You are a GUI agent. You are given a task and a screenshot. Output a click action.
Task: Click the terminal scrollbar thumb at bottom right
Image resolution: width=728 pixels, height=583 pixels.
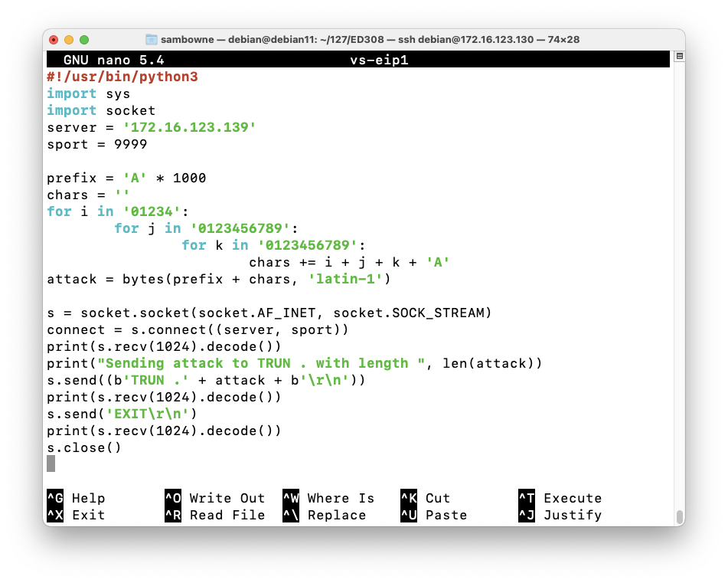pyautogui.click(x=679, y=517)
